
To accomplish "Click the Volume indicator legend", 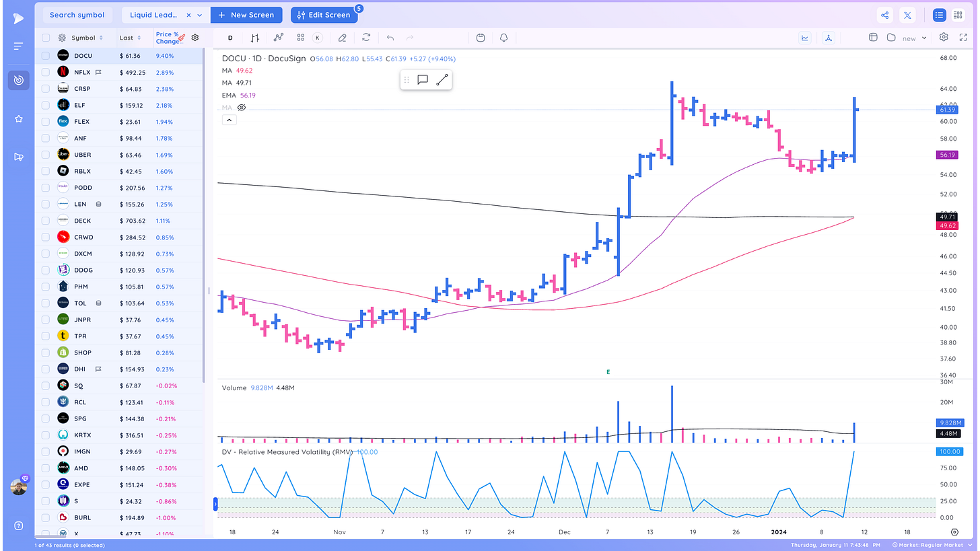I will coord(236,388).
